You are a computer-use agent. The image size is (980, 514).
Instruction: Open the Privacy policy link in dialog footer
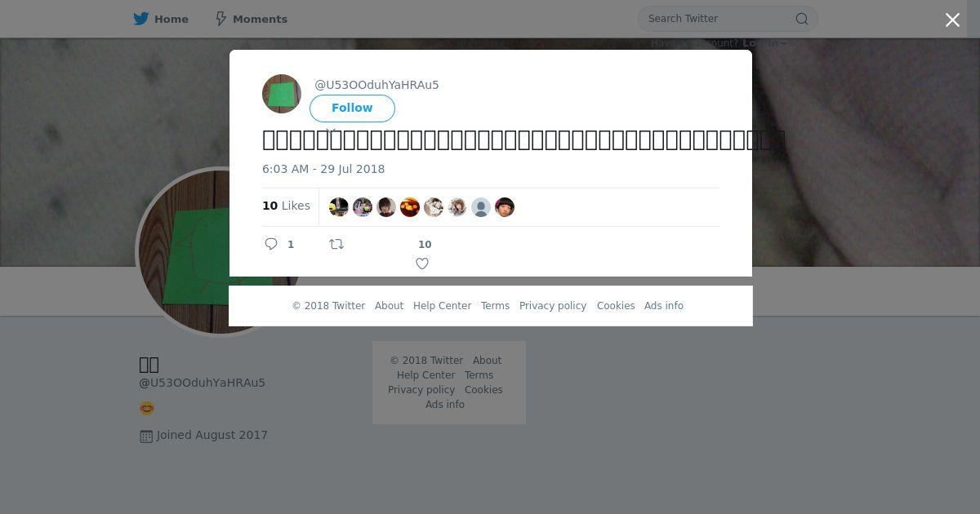click(x=553, y=306)
